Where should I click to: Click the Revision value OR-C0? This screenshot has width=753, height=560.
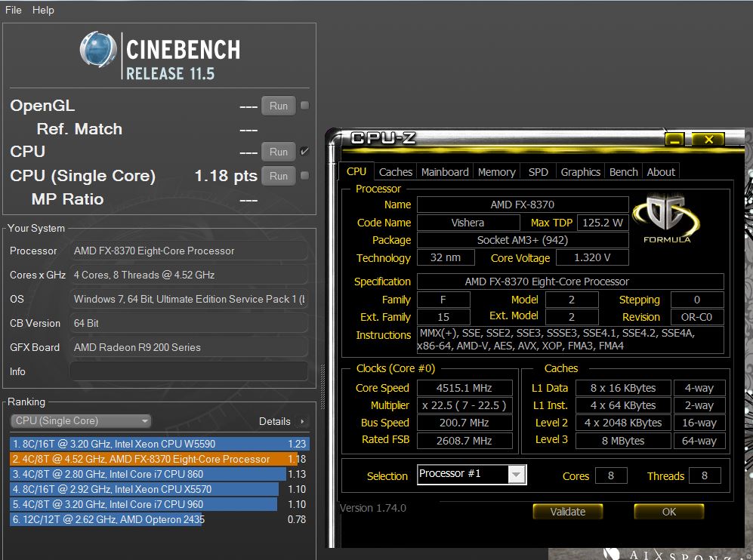point(697,317)
